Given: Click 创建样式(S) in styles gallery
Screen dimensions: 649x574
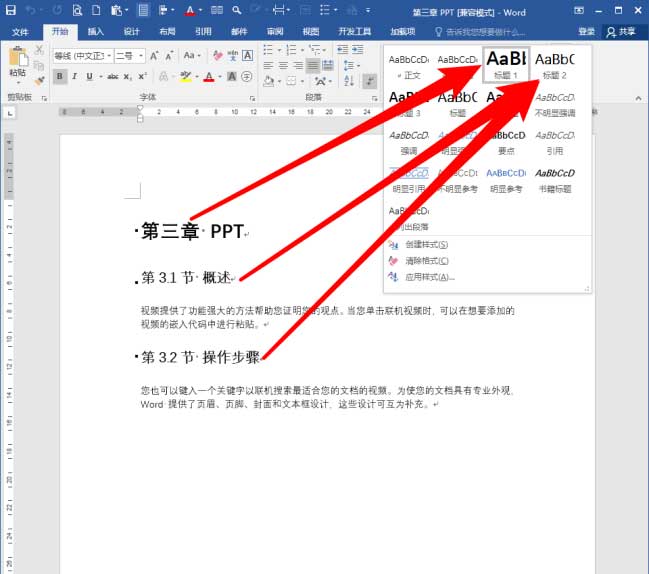Looking at the screenshot, I should pos(426,245).
